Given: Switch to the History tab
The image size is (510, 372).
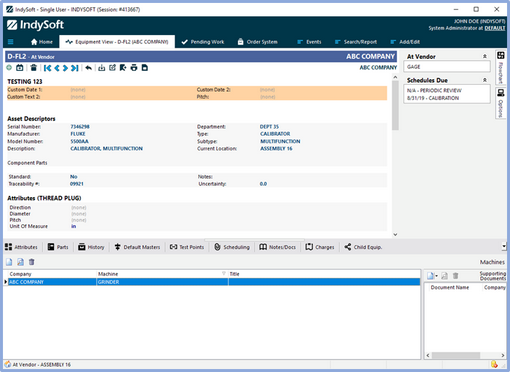Looking at the screenshot, I should coord(91,247).
